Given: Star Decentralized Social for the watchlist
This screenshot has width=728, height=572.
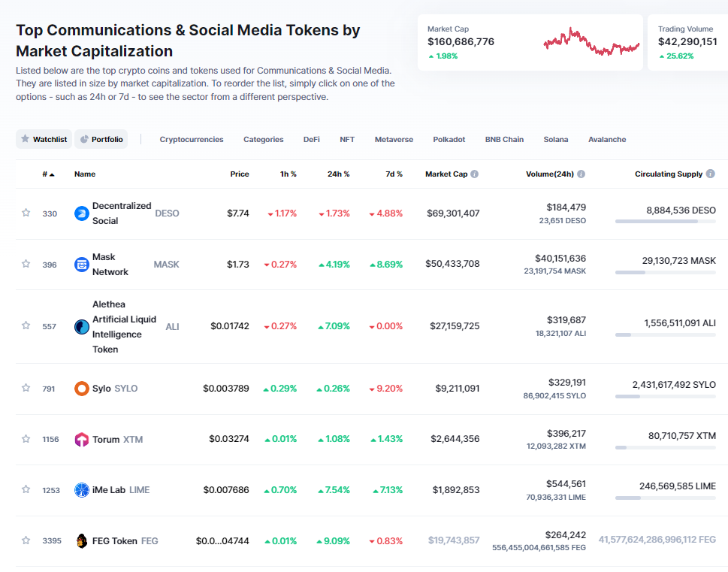Looking at the screenshot, I should pyautogui.click(x=26, y=213).
